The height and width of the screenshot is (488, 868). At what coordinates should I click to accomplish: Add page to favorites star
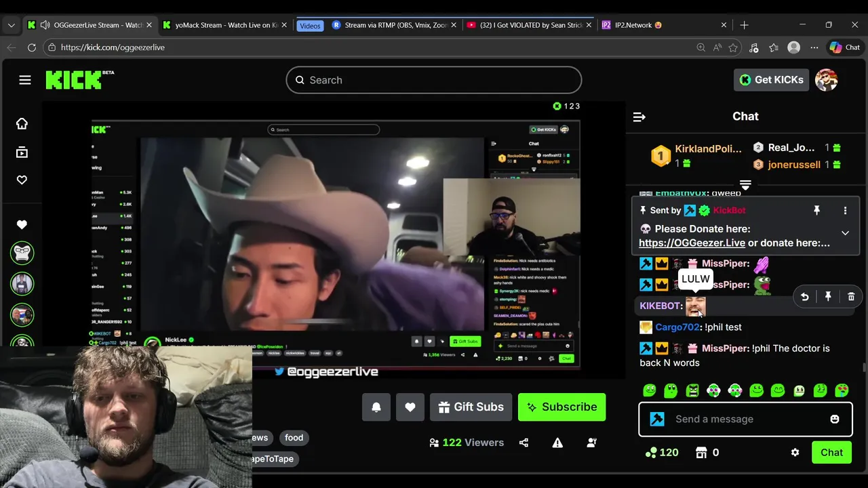coord(733,47)
